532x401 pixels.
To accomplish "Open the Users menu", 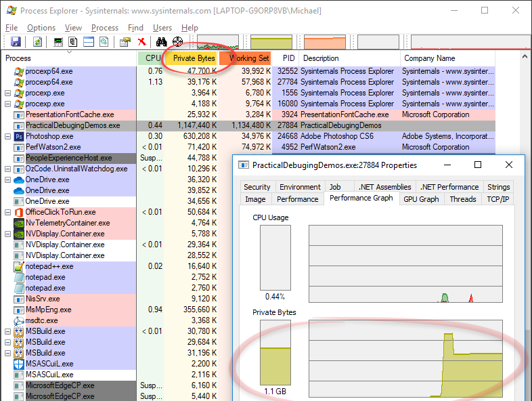I will point(162,28).
